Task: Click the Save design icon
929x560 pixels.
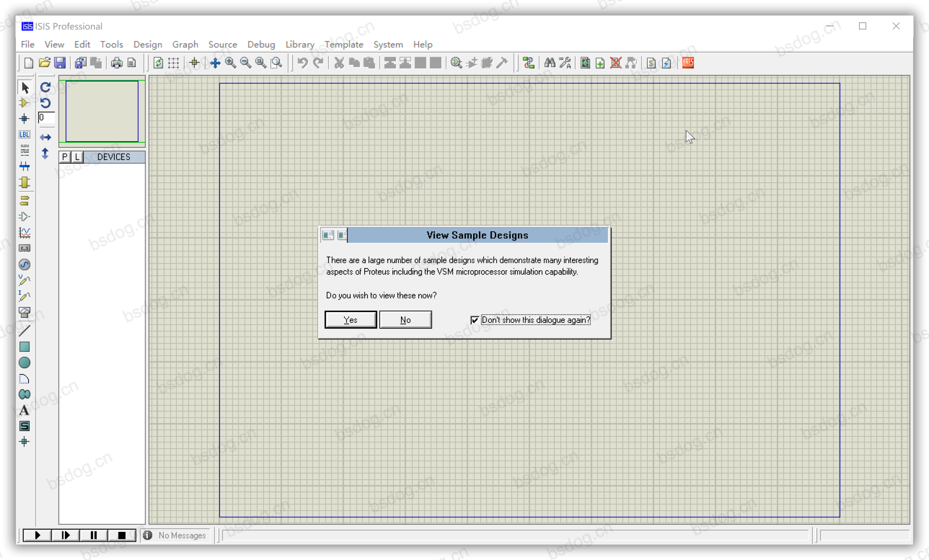Action: [x=60, y=63]
